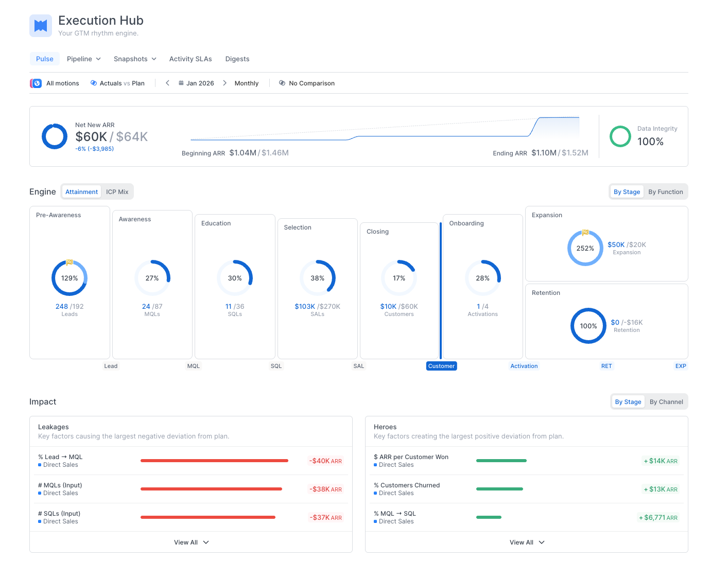This screenshot has width=728, height=561.
Task: Click the red deviation bar for % Lead → MQL
Action: click(x=214, y=461)
